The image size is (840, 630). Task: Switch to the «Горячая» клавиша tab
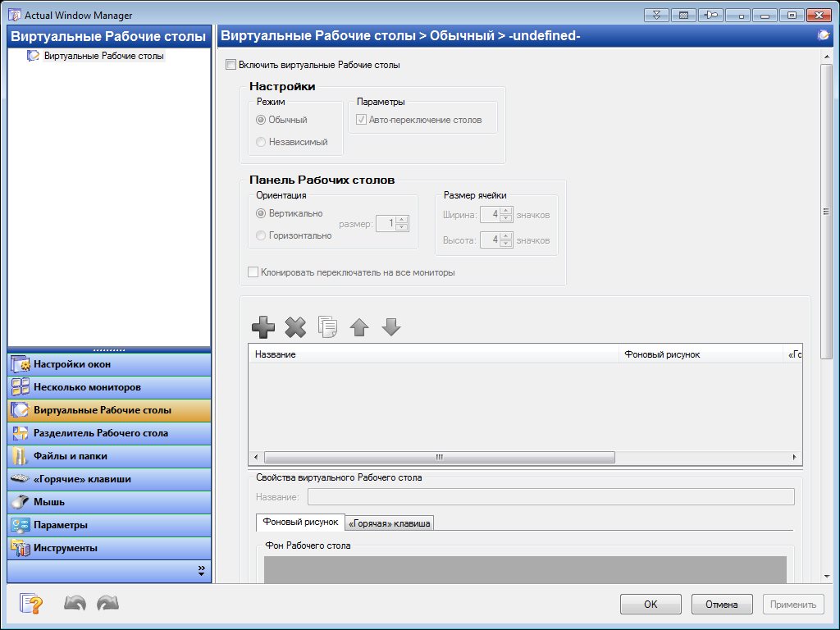click(389, 523)
